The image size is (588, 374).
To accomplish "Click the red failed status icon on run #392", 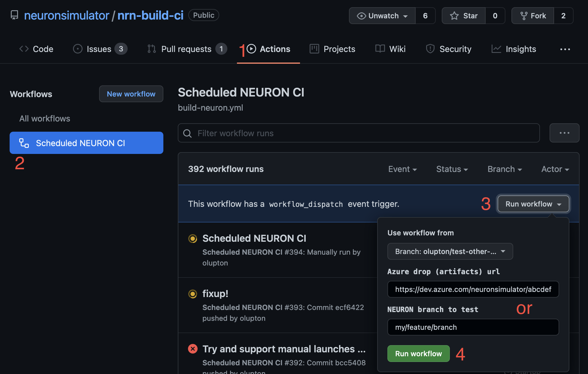I will [192, 349].
